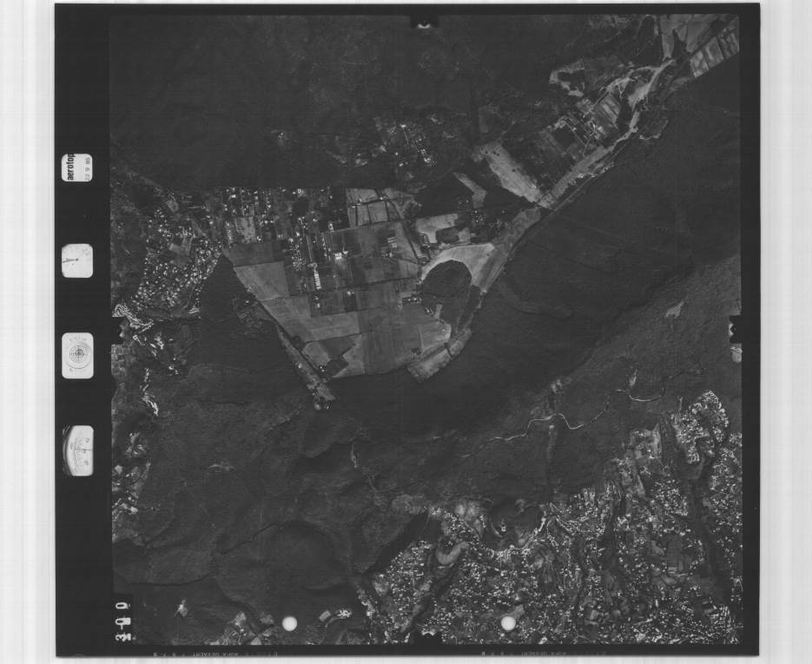
Task: Click the field parcels in top right corner
Action: [703, 43]
